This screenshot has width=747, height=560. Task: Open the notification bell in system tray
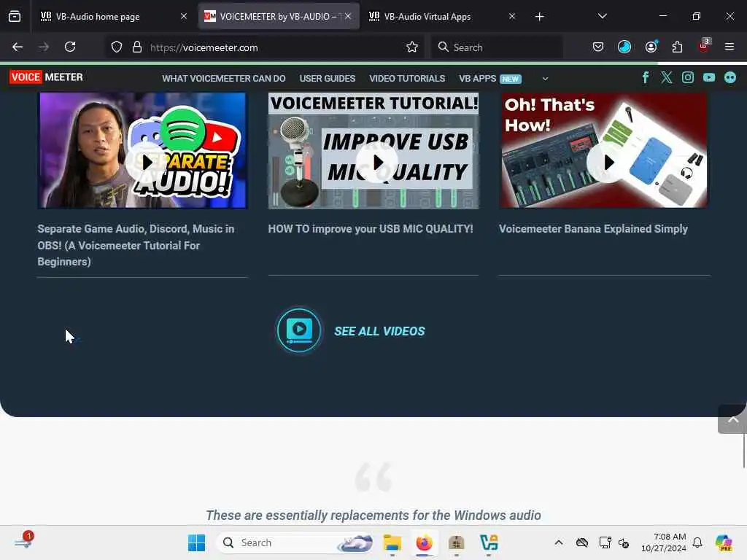pos(697,542)
